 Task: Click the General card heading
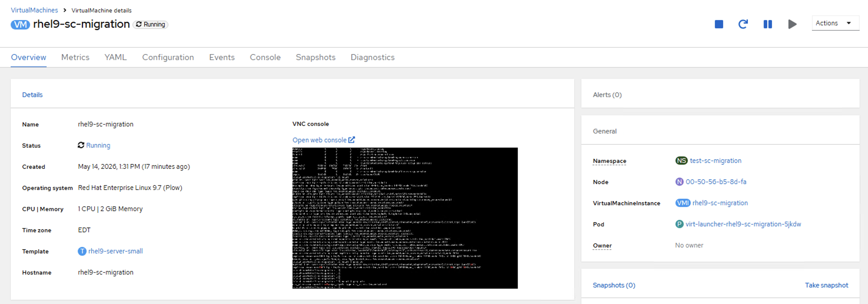tap(605, 131)
